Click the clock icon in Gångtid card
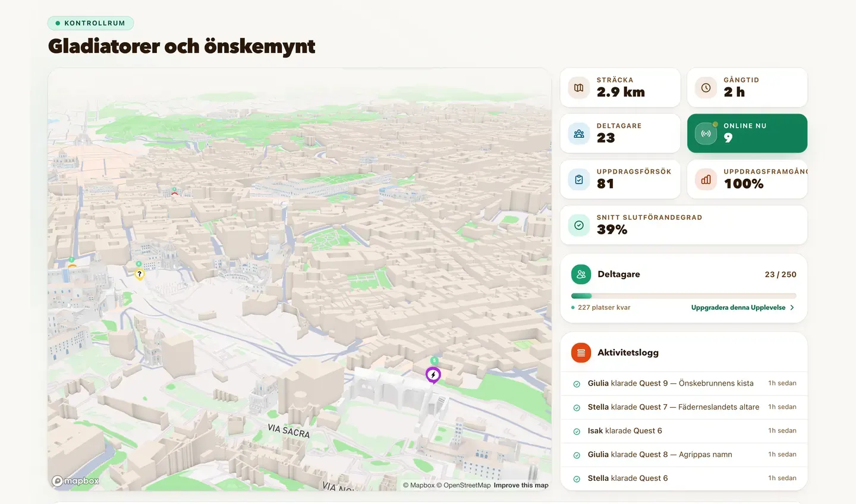 706,88
